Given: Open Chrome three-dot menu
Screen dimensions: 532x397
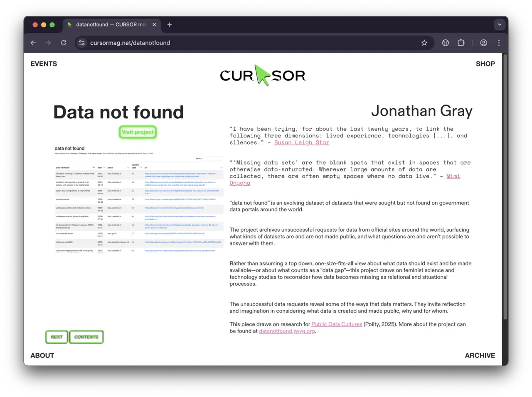Looking at the screenshot, I should (499, 43).
